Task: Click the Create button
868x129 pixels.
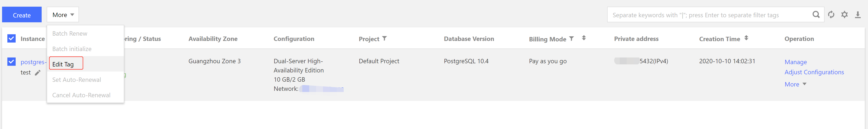Action: [x=22, y=15]
